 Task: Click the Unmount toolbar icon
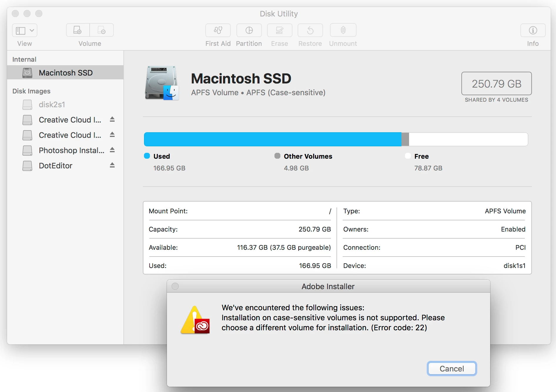[343, 30]
